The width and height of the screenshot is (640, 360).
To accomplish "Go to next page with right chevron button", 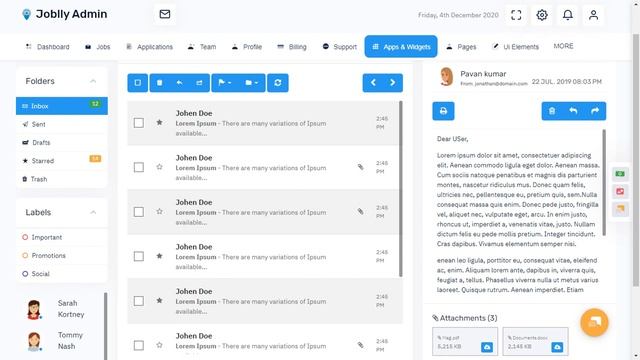I will pos(393,83).
